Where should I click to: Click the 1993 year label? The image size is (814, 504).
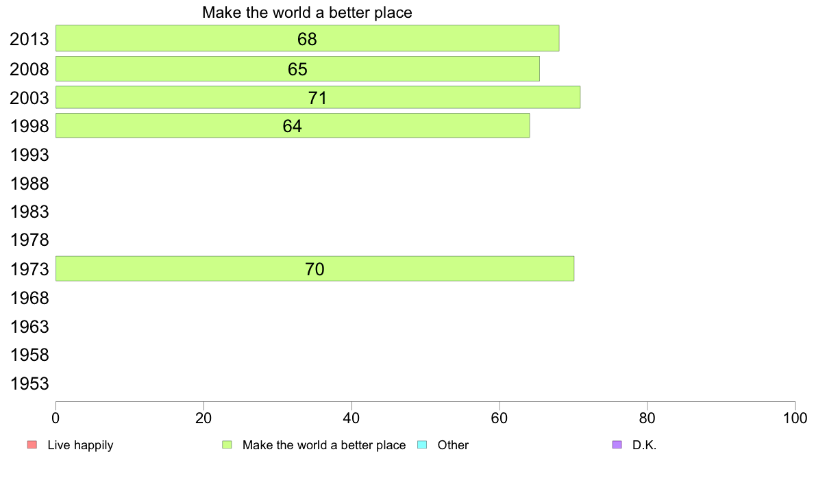[29, 155]
